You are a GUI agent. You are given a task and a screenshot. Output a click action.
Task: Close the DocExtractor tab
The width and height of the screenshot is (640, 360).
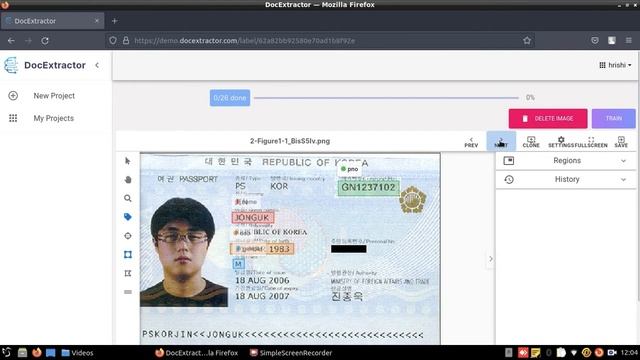pyautogui.click(x=97, y=21)
